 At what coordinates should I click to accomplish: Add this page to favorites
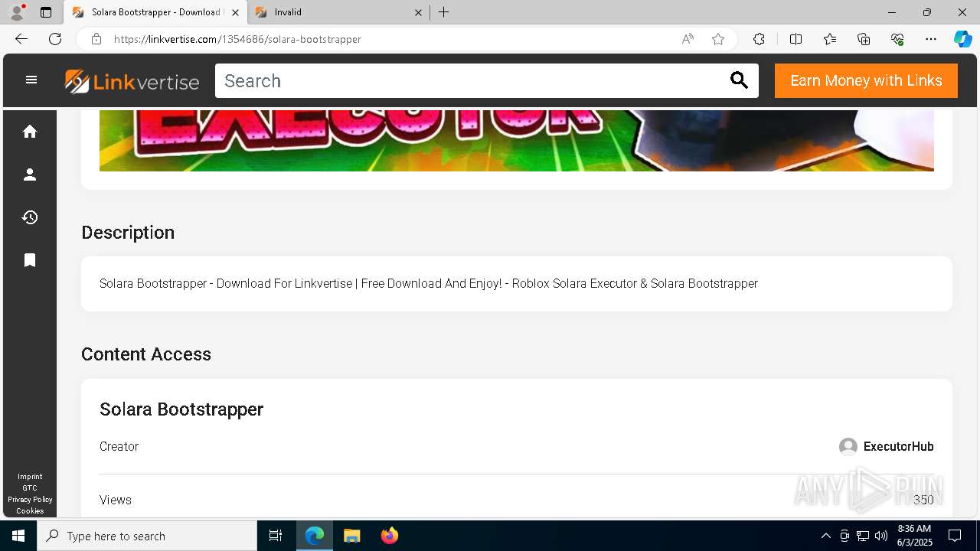click(x=718, y=39)
